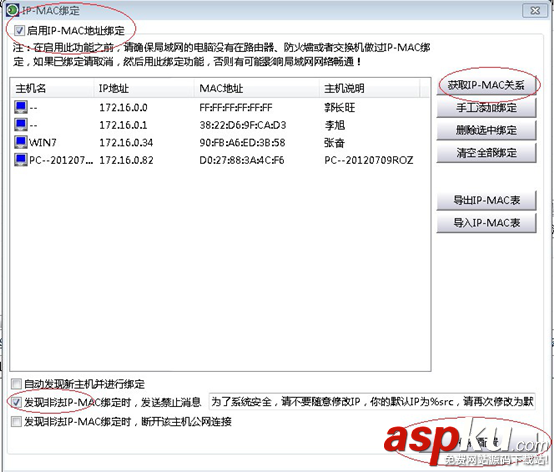Select host name PC--201207...
The width and height of the screenshot is (554, 472).
click(x=61, y=160)
